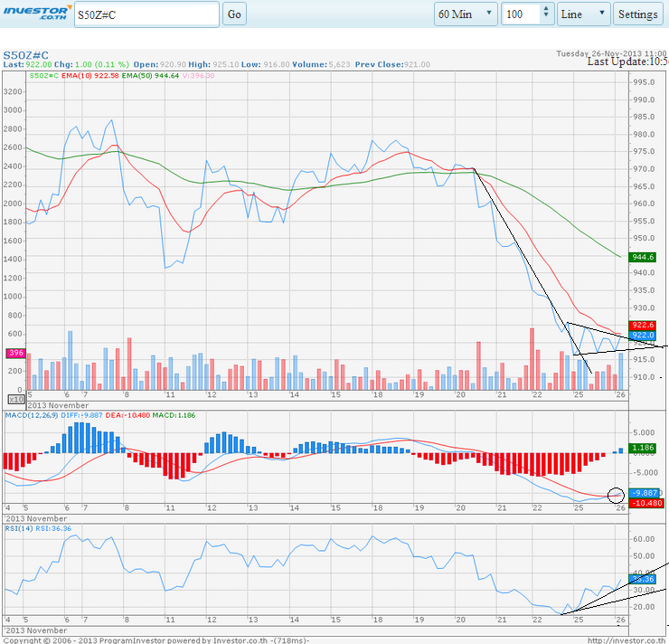The height and width of the screenshot is (644, 669).
Task: Click the bar count field showing 100
Action: pos(521,14)
